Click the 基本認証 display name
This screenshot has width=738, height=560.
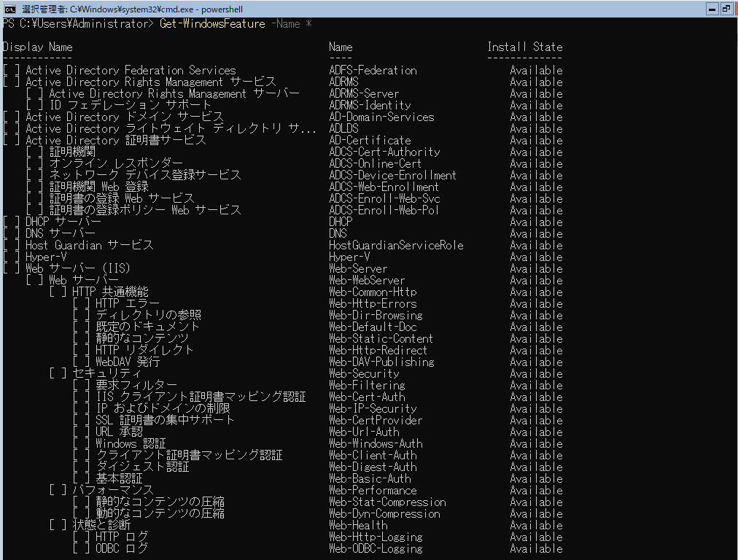[x=119, y=478]
